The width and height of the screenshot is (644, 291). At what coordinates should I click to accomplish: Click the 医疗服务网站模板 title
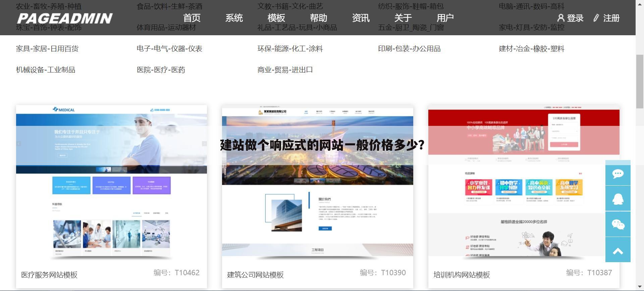coord(49,275)
